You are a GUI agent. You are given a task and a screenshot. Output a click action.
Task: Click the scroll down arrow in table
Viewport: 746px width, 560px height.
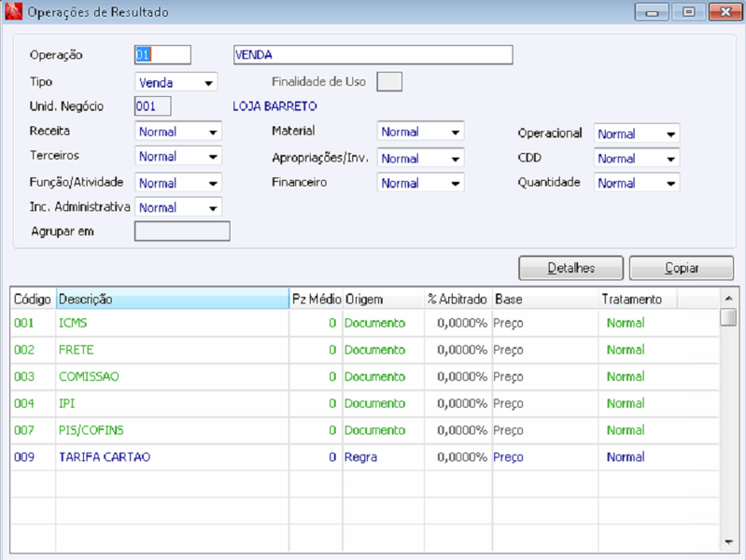(x=728, y=542)
